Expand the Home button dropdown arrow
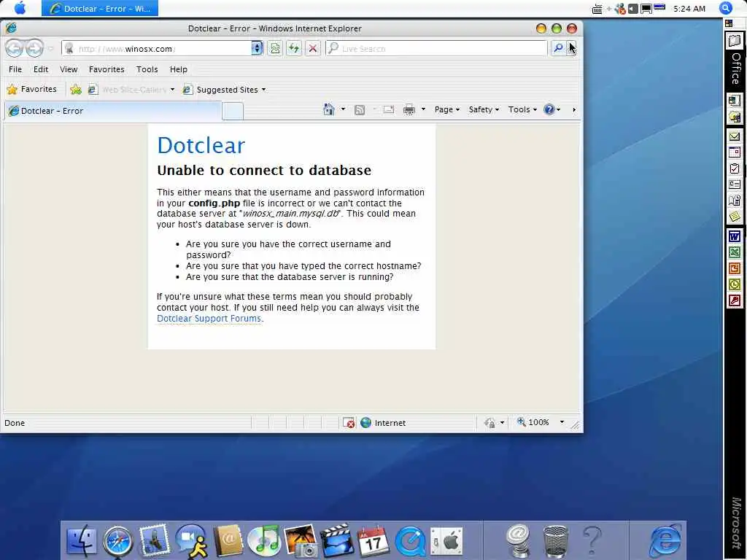Viewport: 747px width, 560px height. point(343,109)
